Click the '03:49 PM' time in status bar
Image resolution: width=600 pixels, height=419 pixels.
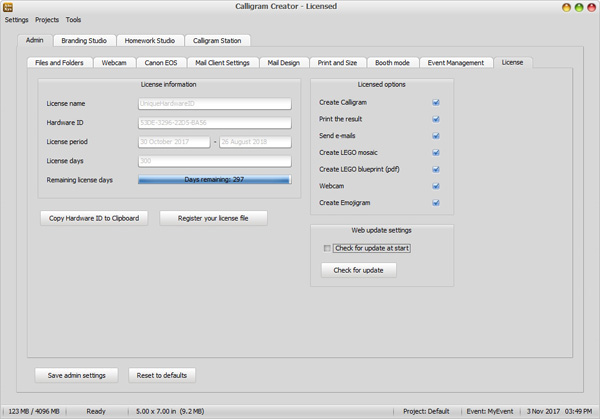coord(579,411)
